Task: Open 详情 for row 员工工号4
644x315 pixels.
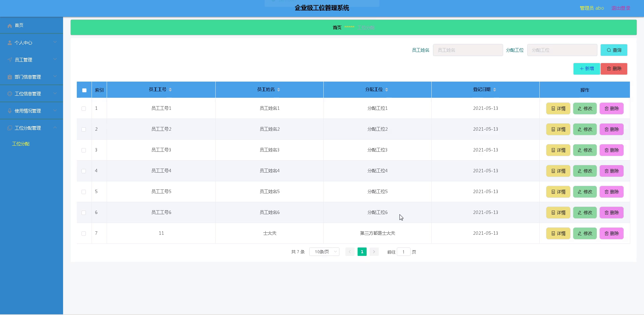Action: tap(558, 171)
